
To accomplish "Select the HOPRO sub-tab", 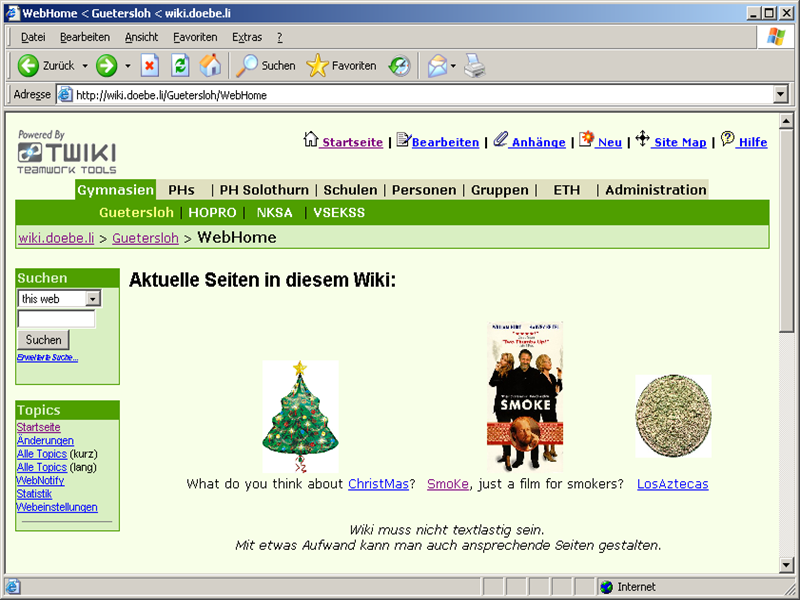I will pos(212,212).
